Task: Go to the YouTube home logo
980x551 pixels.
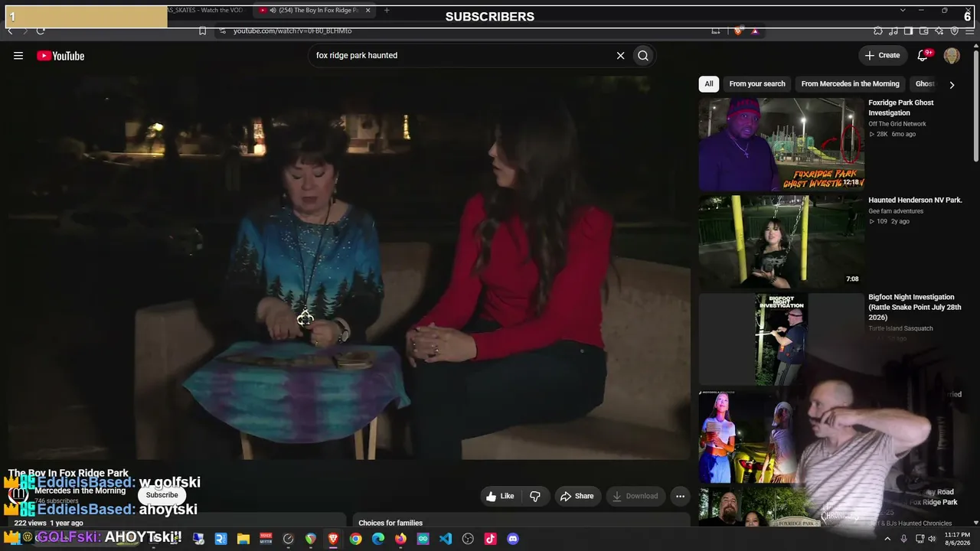Action: click(x=60, y=56)
